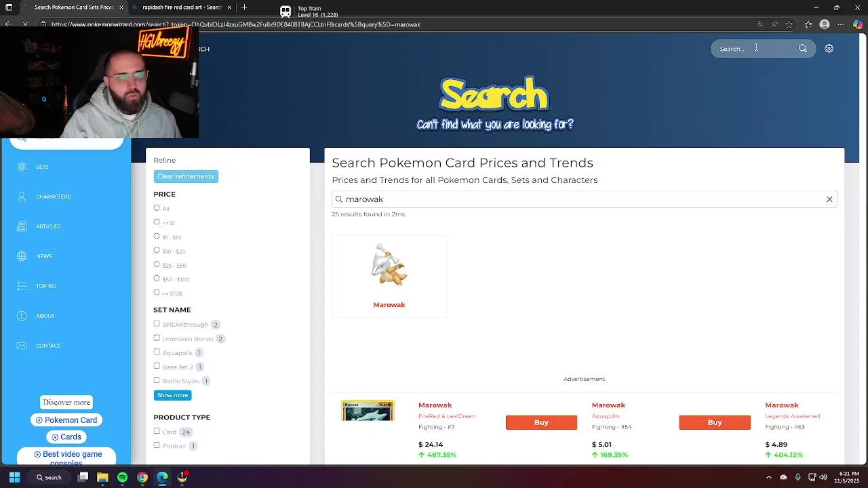
Task: Open the Windows taskbar Search box
Action: (x=50, y=477)
